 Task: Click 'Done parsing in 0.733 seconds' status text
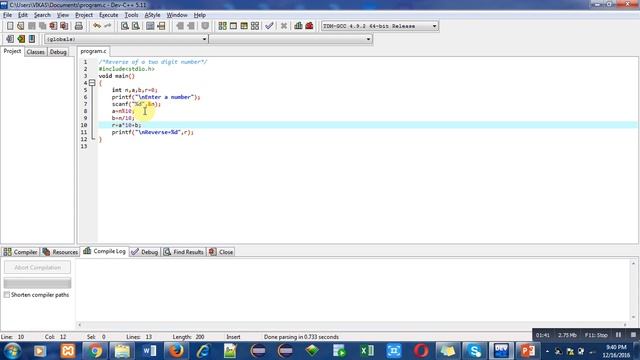pyautogui.click(x=301, y=337)
